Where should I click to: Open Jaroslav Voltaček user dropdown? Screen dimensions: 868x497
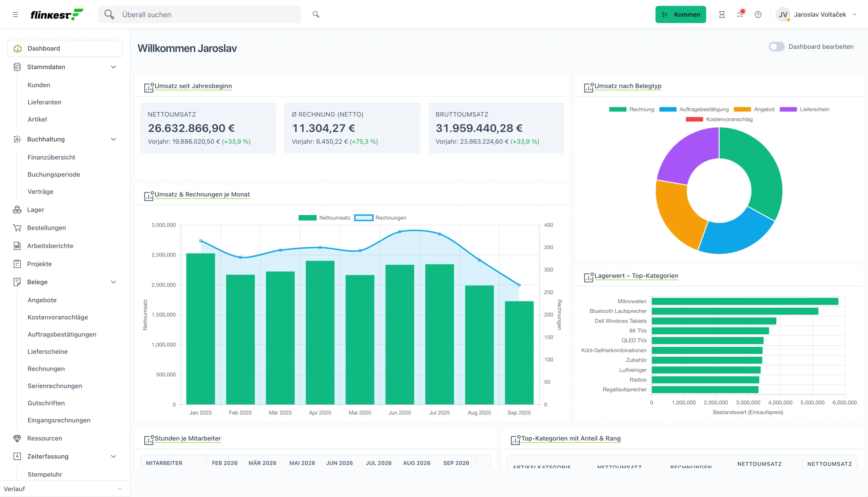[816, 14]
